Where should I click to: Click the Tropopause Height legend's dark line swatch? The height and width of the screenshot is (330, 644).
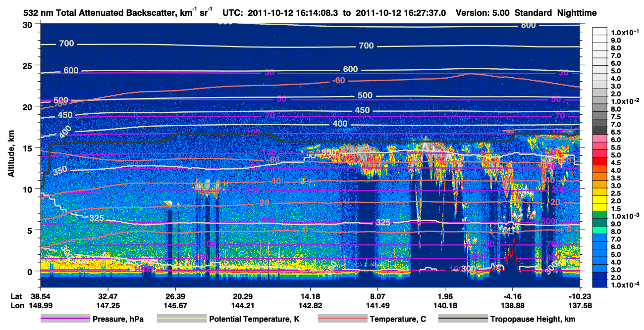click(x=463, y=319)
